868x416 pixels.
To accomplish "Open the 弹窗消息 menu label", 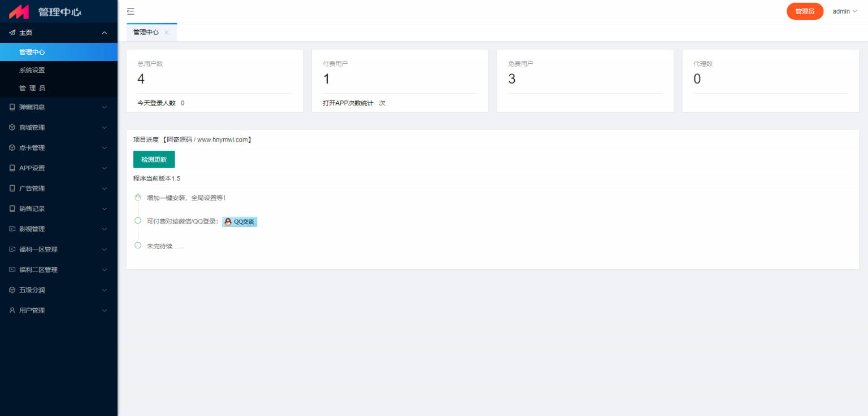I will (32, 107).
